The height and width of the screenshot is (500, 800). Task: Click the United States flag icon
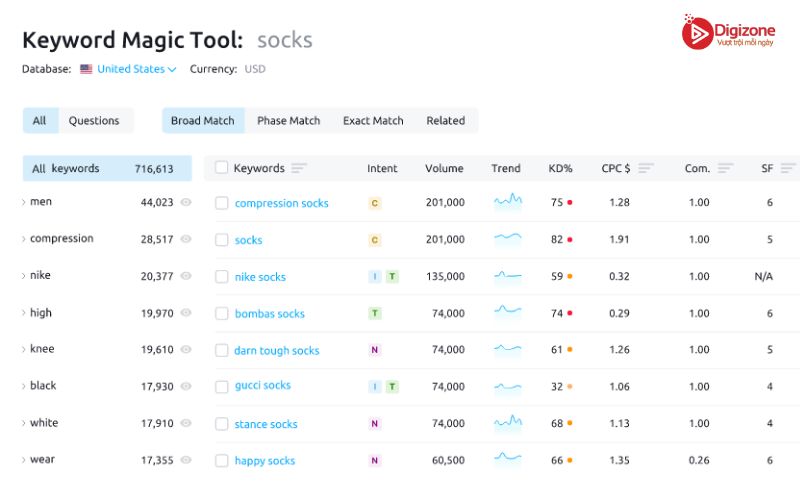(x=86, y=69)
